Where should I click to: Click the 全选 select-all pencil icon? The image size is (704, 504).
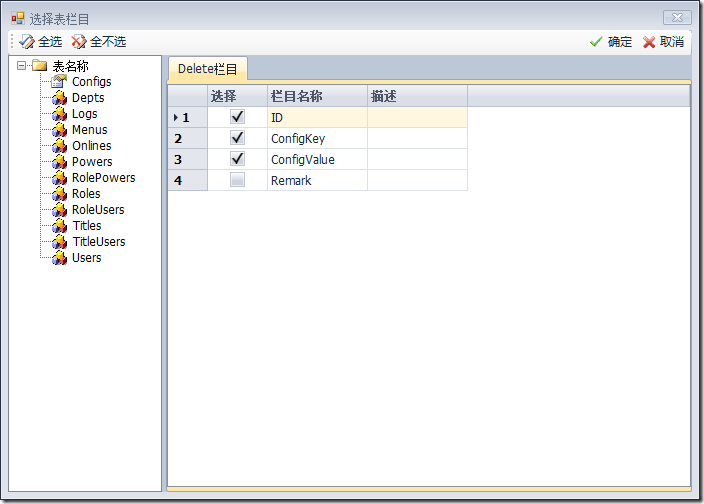(26, 42)
